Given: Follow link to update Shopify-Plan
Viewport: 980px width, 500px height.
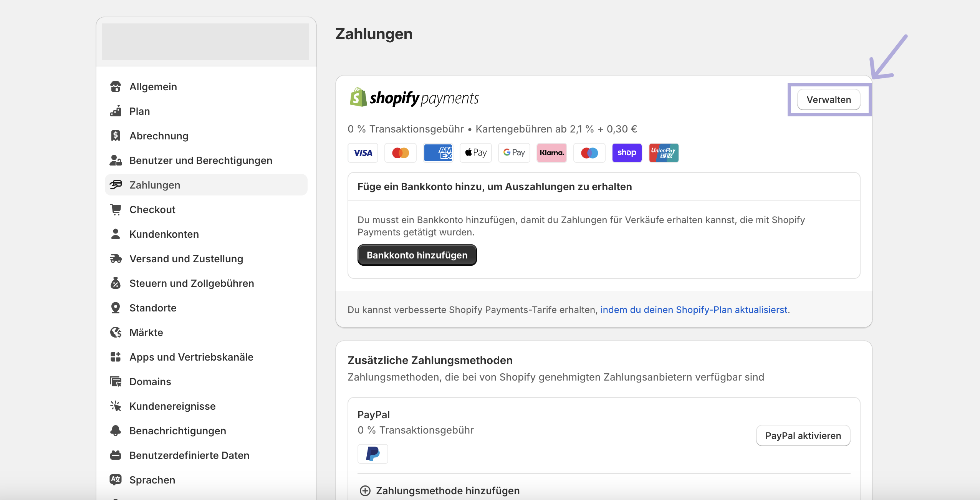Looking at the screenshot, I should [694, 310].
